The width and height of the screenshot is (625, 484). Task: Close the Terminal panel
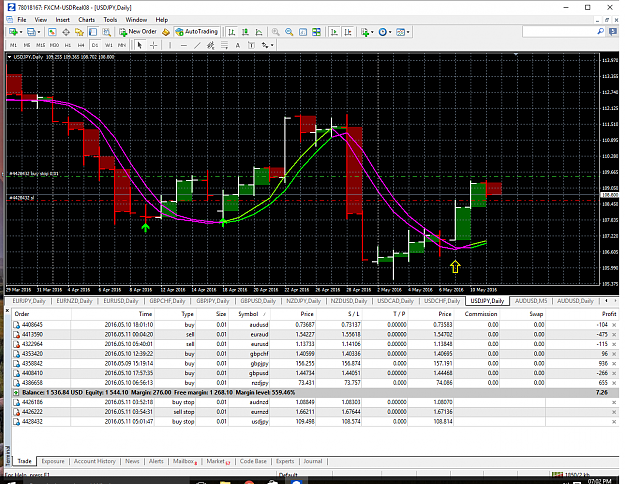(7, 310)
